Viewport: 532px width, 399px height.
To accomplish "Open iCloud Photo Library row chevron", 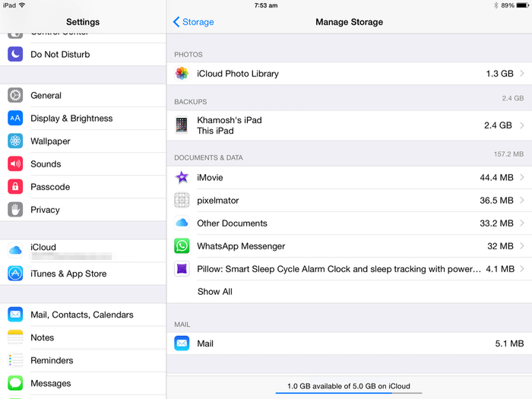I will (522, 73).
